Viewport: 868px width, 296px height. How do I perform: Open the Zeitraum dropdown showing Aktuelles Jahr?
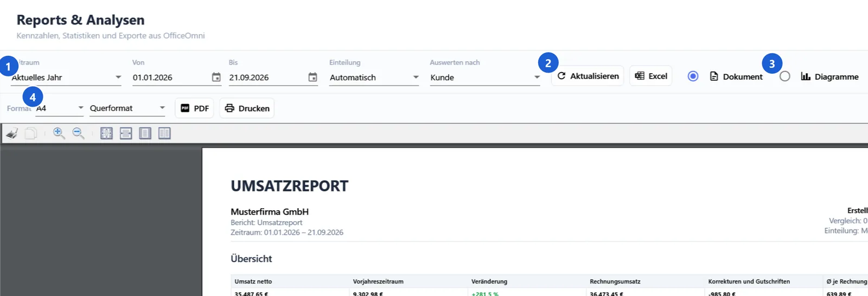point(66,78)
